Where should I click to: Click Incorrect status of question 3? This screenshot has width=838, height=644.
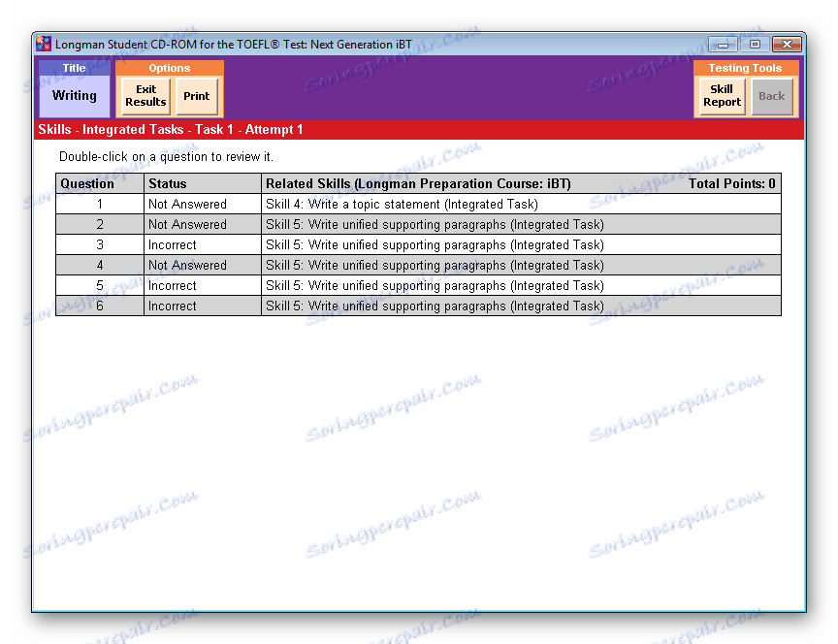[x=172, y=244]
